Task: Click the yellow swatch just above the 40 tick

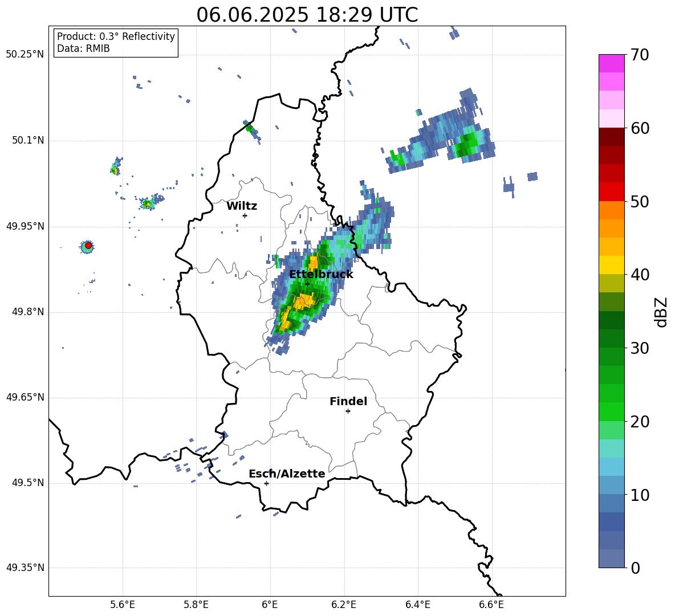Action: pos(611,265)
